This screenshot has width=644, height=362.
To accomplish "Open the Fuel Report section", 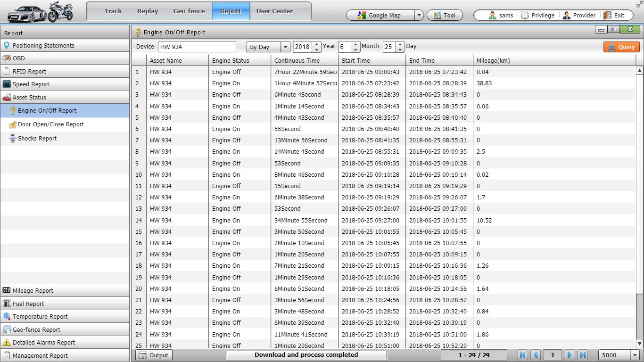I will 65,304.
